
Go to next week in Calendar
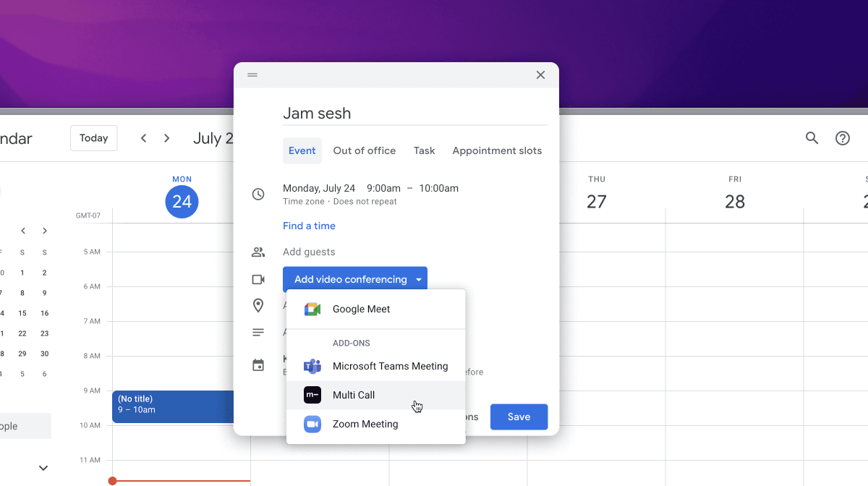coord(167,138)
